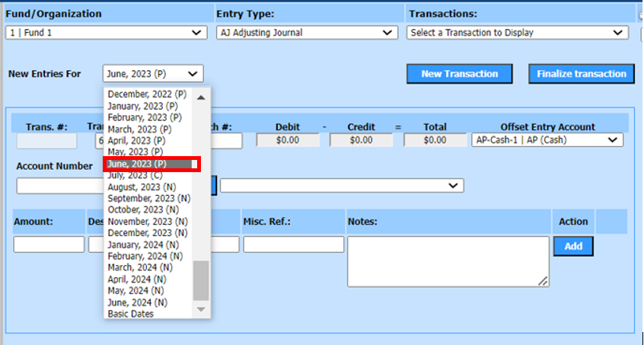Open the Fund/Organization dropdown
The width and height of the screenshot is (644, 345).
coord(105,33)
